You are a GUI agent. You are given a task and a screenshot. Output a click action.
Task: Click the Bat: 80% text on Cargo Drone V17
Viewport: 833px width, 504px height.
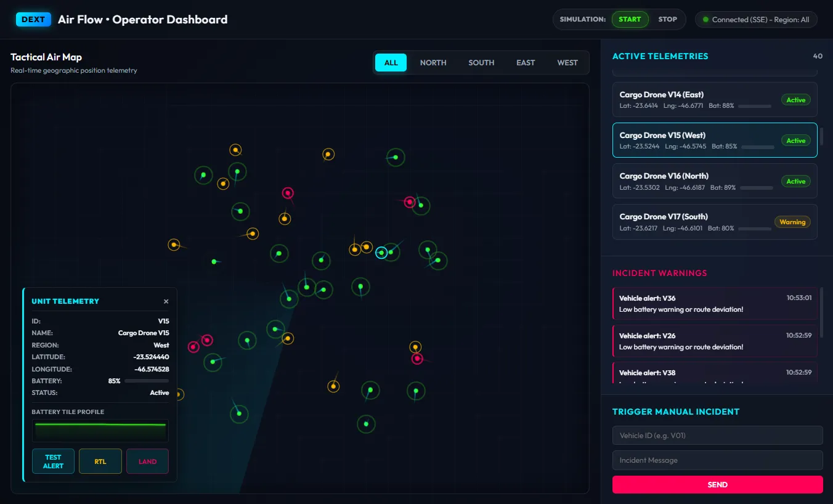click(x=721, y=228)
